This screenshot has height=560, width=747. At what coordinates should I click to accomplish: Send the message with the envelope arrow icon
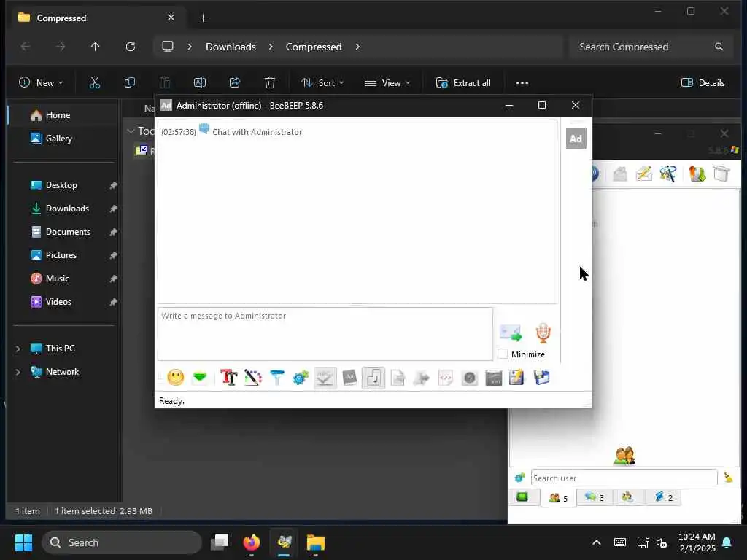[511, 332]
